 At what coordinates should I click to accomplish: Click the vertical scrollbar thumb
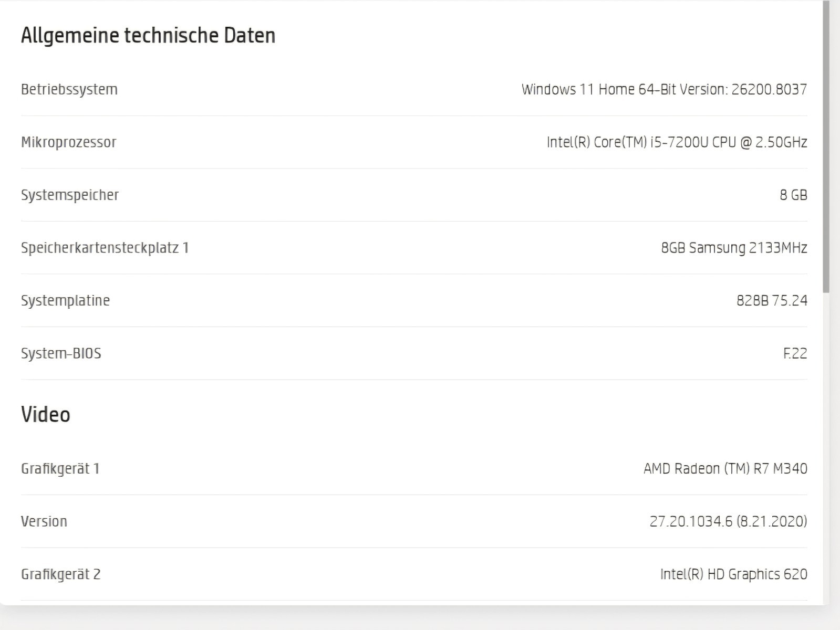pyautogui.click(x=826, y=147)
